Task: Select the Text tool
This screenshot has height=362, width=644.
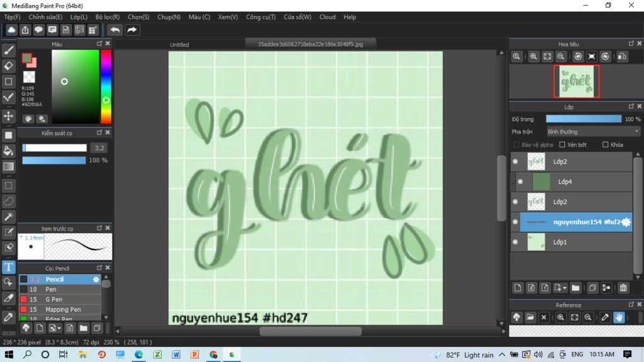Action: tap(8, 267)
